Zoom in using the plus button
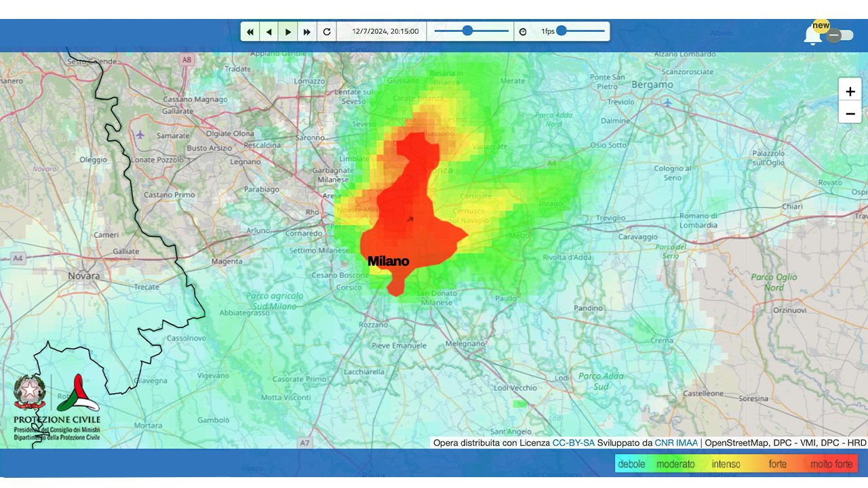Image resolution: width=868 pixels, height=488 pixels. (x=850, y=91)
